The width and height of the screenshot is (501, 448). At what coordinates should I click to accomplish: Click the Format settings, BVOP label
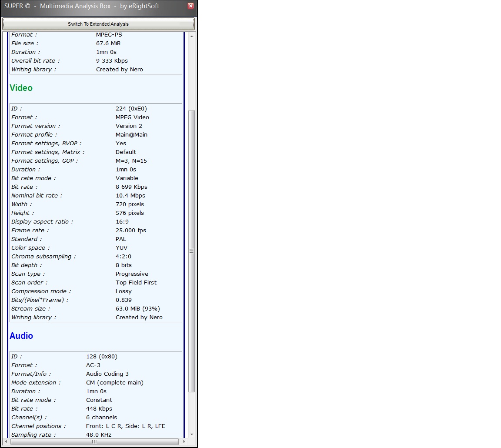pyautogui.click(x=47, y=144)
